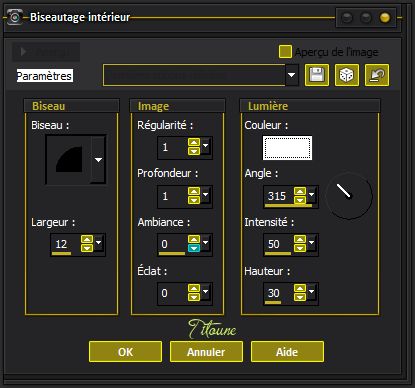Open the Biseau shape dropdown arrow

click(x=98, y=160)
